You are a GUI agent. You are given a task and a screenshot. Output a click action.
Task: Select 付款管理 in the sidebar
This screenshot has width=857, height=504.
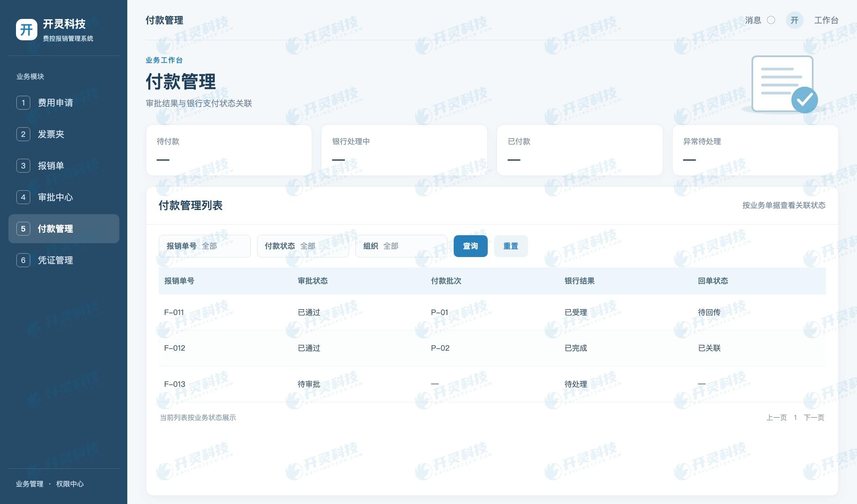64,228
